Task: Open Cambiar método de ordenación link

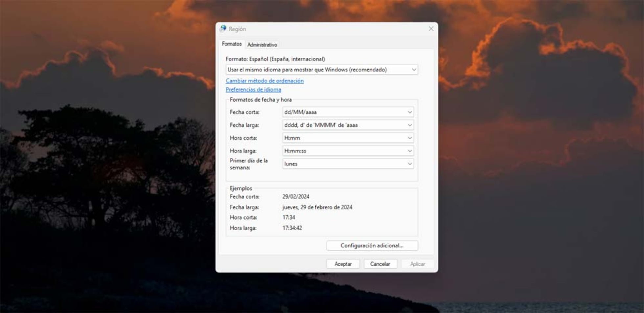Action: click(x=264, y=81)
